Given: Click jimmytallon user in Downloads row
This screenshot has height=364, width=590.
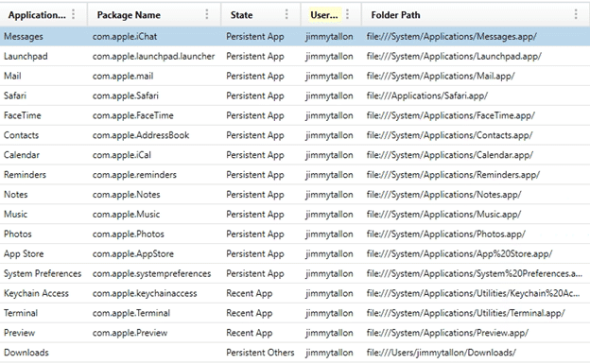Looking at the screenshot, I should 329,353.
